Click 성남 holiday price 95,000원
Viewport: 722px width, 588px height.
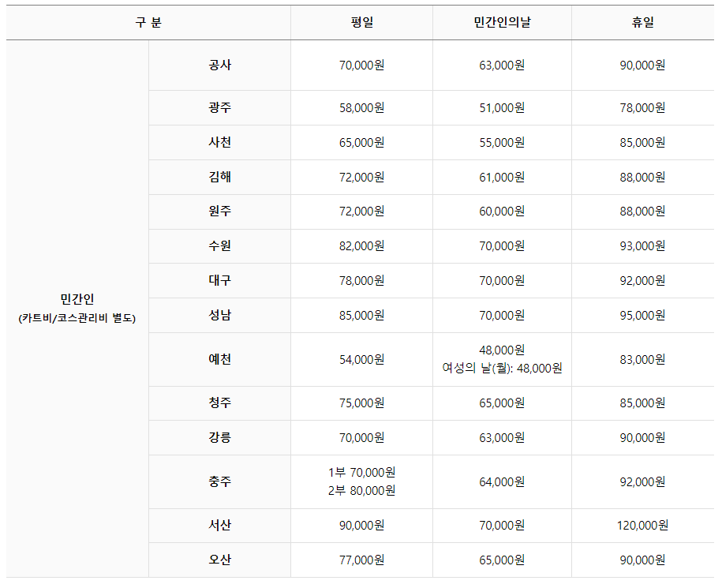point(643,316)
